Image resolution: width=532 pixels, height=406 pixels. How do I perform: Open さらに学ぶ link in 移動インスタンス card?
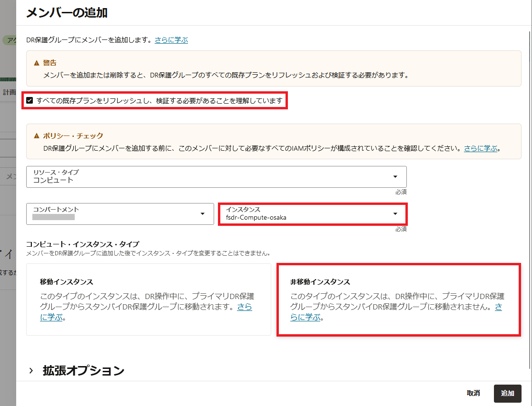point(245,307)
